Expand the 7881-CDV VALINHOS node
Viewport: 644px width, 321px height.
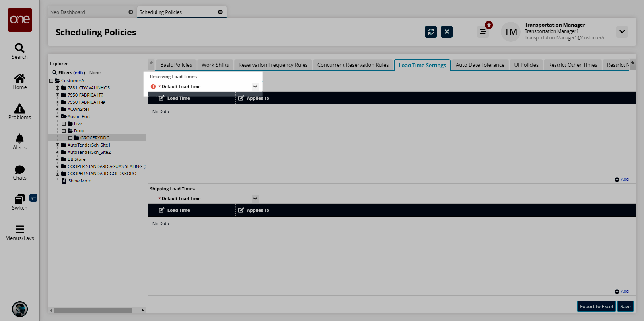pos(57,88)
